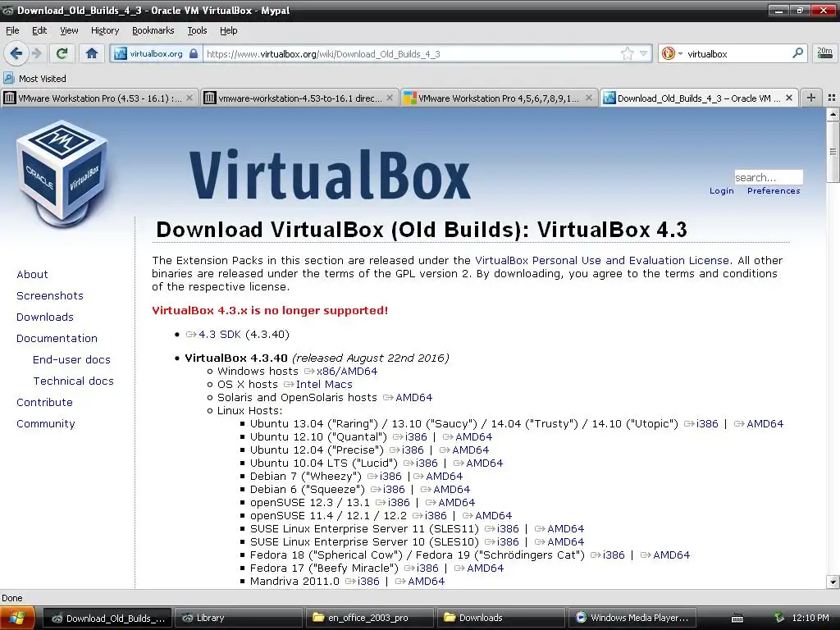Go back with the browser Back arrow
This screenshot has height=630, width=840.
16,53
